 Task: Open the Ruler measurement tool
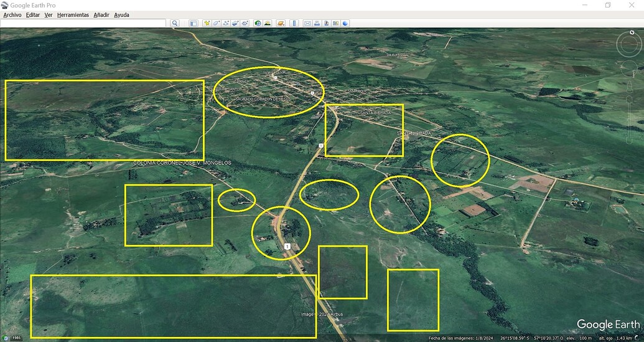[294, 23]
